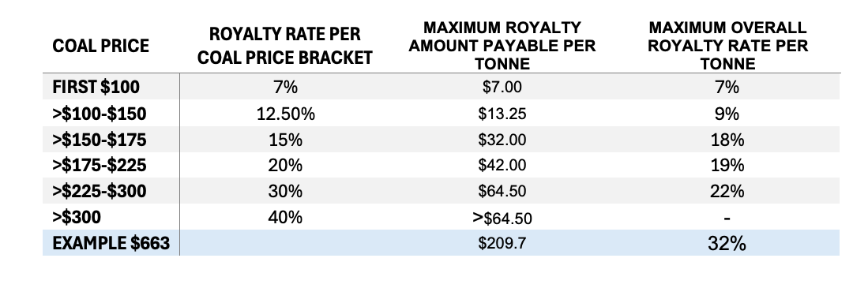Viewport: 868px width, 288px height.
Task: Select the 22% overall royalty rate cell
Action: (727, 191)
